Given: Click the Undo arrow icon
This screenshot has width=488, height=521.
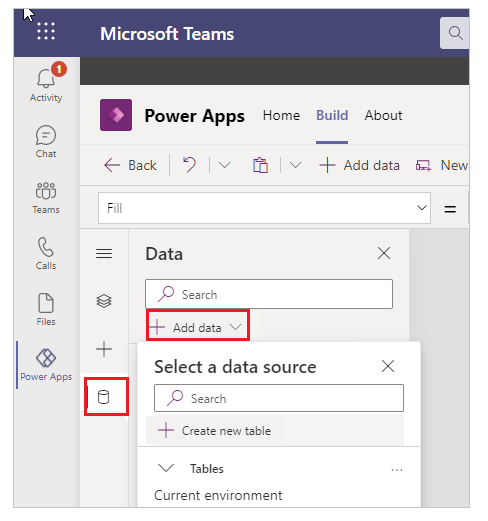Looking at the screenshot, I should [x=189, y=165].
